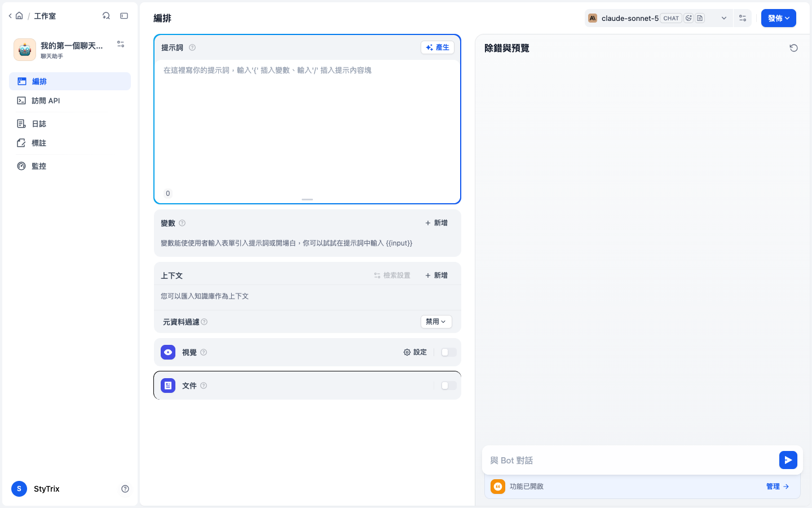
Task: Open the StyTrix account menu
Action: 47,489
